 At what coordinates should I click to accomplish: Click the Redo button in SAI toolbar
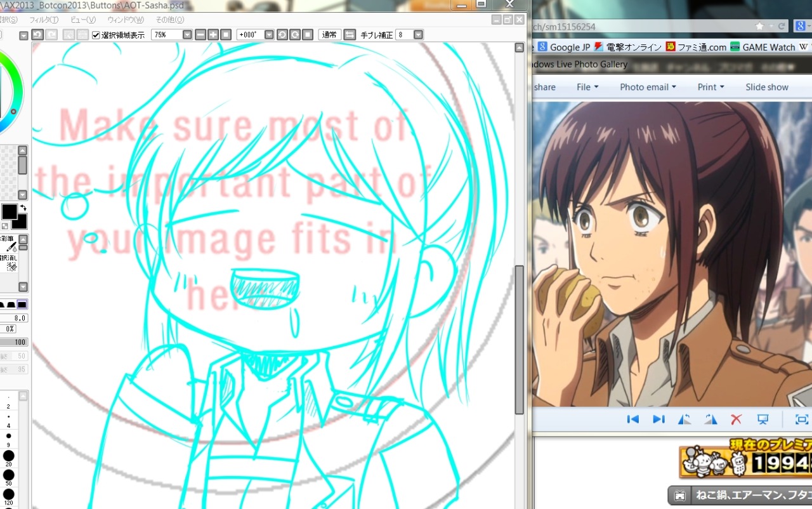pyautogui.click(x=51, y=35)
